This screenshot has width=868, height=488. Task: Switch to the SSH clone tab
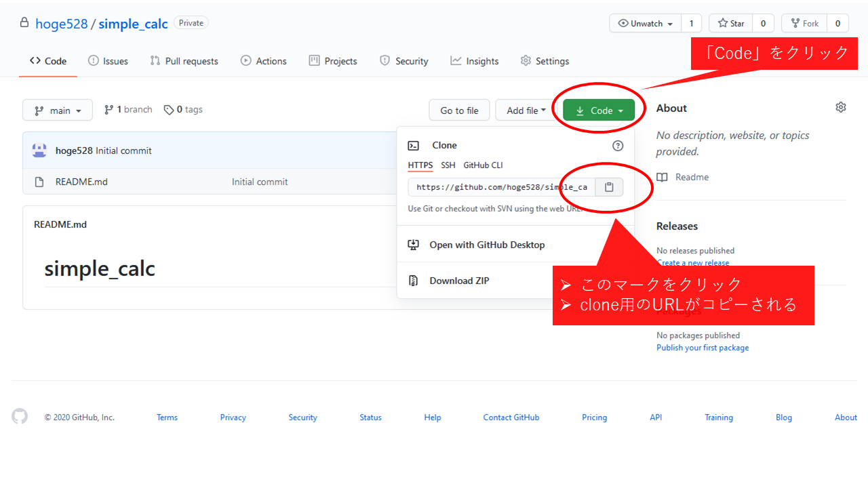(x=448, y=165)
